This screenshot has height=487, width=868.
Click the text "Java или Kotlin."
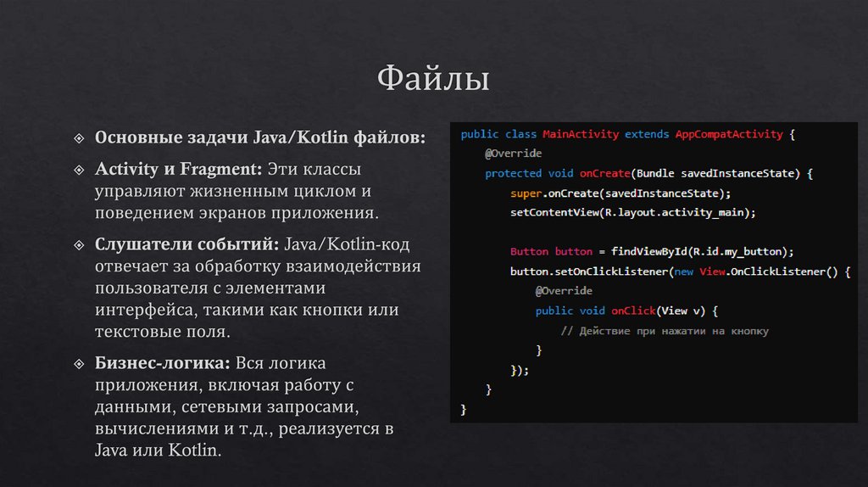tap(158, 450)
